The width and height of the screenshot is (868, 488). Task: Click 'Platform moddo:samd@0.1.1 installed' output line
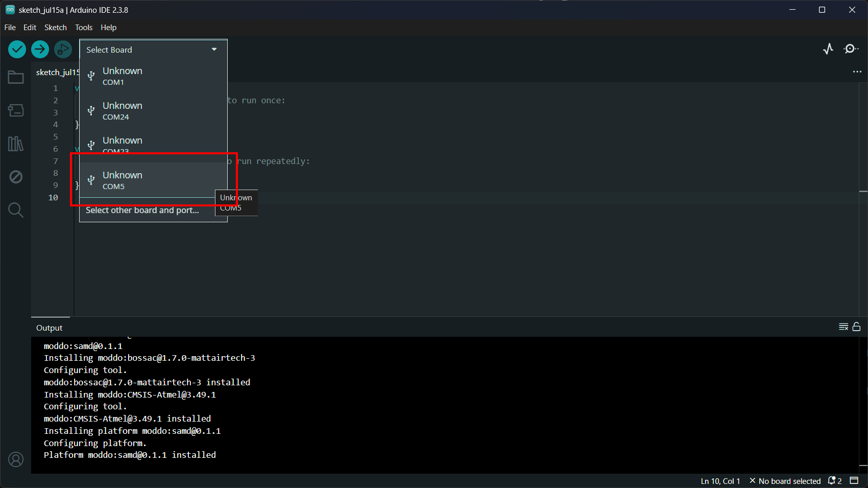130,455
